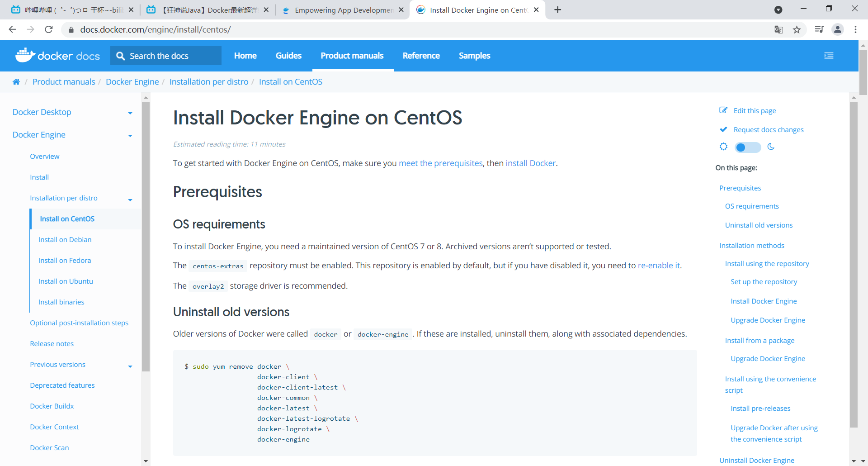Click the Edit this page pencil icon
868x466 pixels.
723,110
